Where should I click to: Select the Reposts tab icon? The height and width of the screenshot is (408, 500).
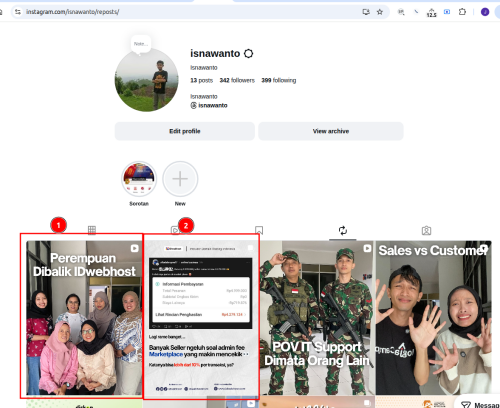click(343, 230)
